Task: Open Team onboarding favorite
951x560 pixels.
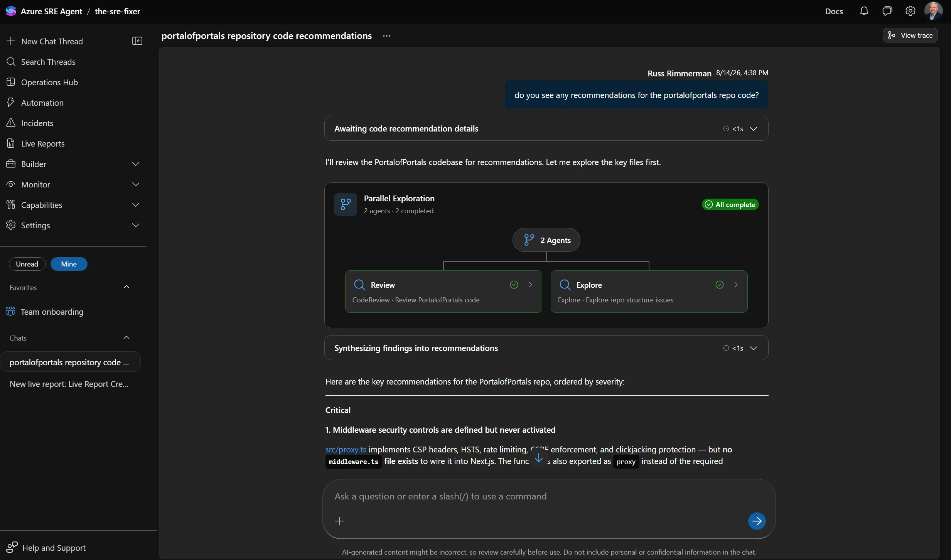Action: (x=52, y=312)
